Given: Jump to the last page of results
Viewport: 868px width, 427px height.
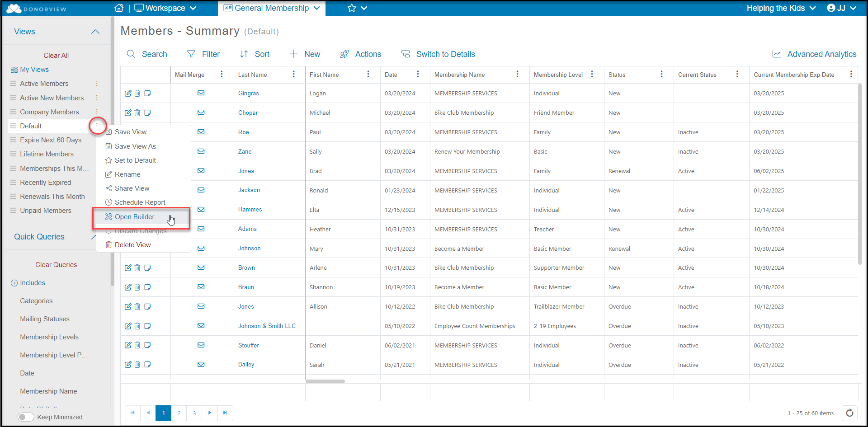Looking at the screenshot, I should (225, 413).
